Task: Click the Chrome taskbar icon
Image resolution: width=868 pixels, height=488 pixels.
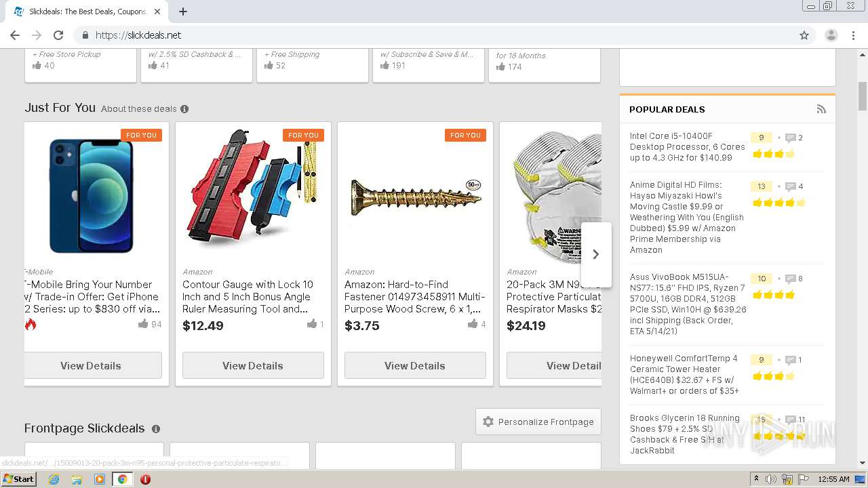Action: tap(122, 479)
